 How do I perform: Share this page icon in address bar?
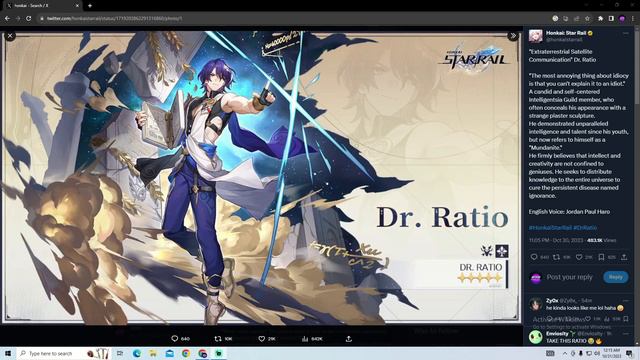point(576,18)
